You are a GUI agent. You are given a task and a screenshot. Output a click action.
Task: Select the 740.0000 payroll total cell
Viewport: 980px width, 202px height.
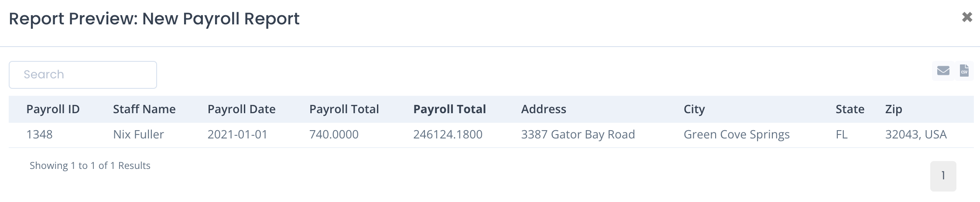tap(334, 135)
